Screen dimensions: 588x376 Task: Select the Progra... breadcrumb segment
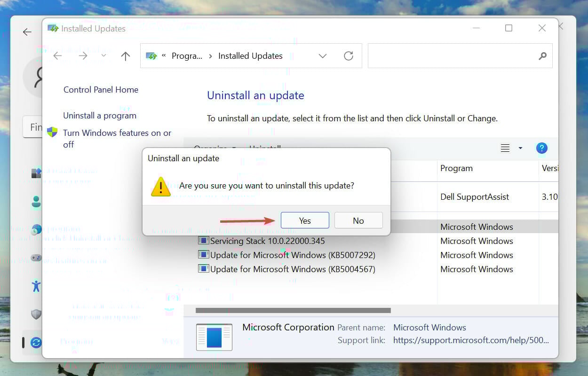(187, 56)
